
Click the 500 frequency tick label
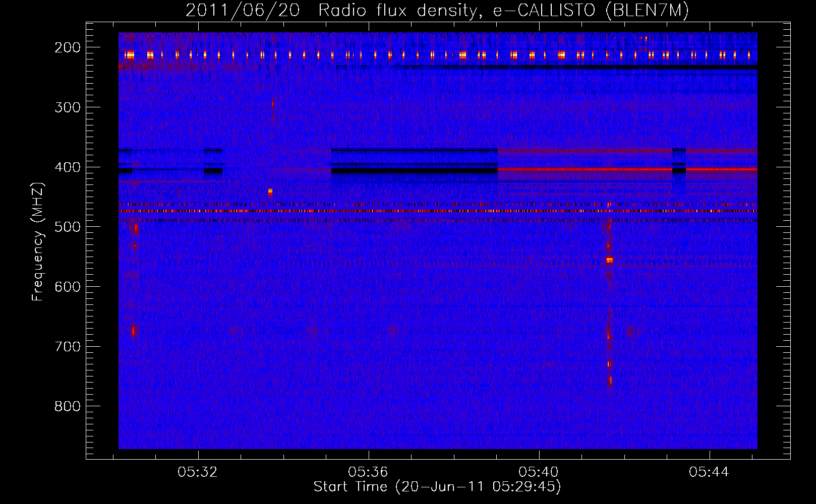(x=68, y=227)
